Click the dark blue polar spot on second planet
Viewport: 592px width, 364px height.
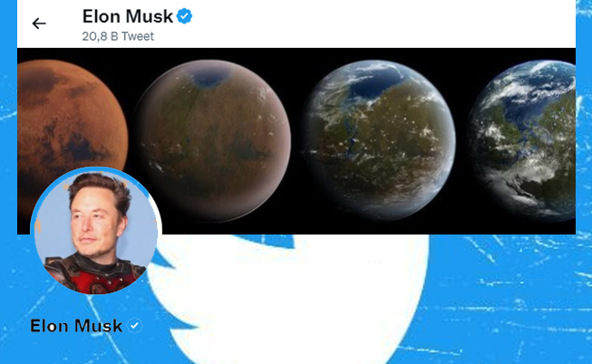point(210,79)
